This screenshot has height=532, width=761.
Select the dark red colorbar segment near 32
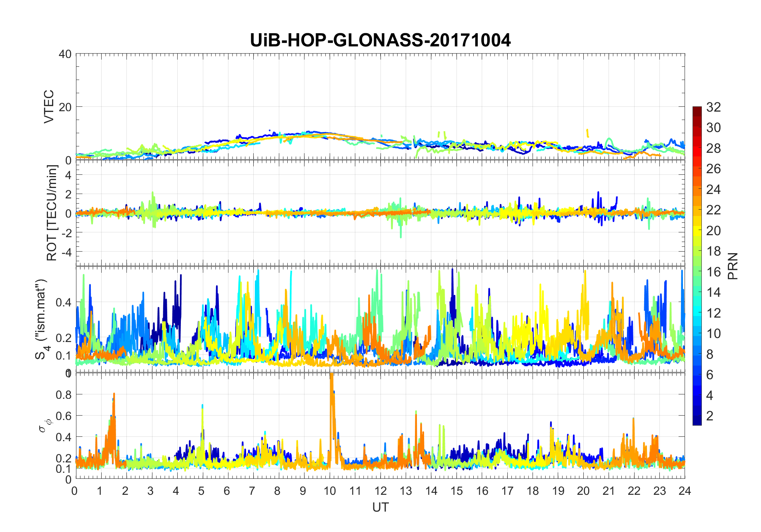pyautogui.click(x=697, y=109)
